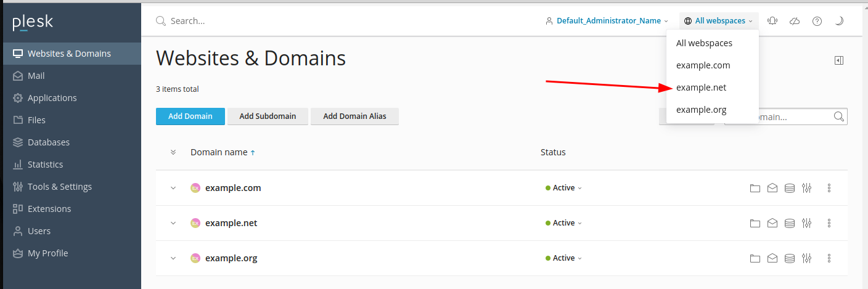Click the Add Subdomain button
Viewport: 868px width, 289px height.
(x=268, y=116)
